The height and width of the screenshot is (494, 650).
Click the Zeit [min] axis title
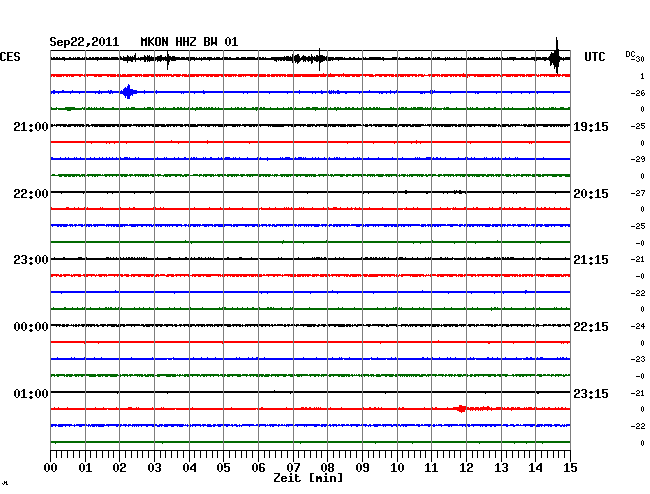tap(308, 478)
